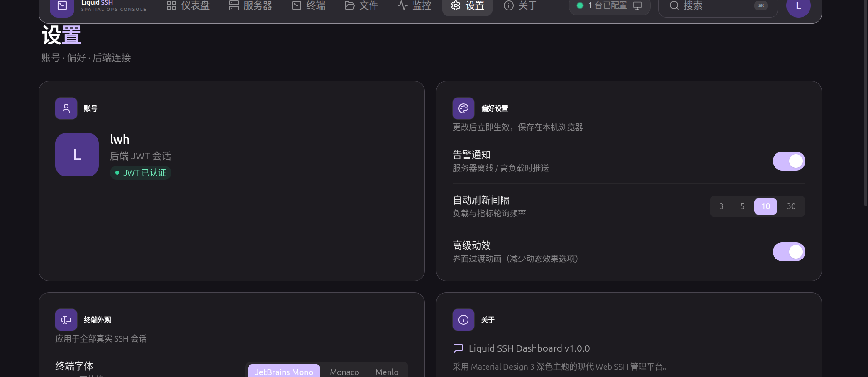Open the 关于 navigation item in top bar
The width and height of the screenshot is (868, 377).
point(521,6)
